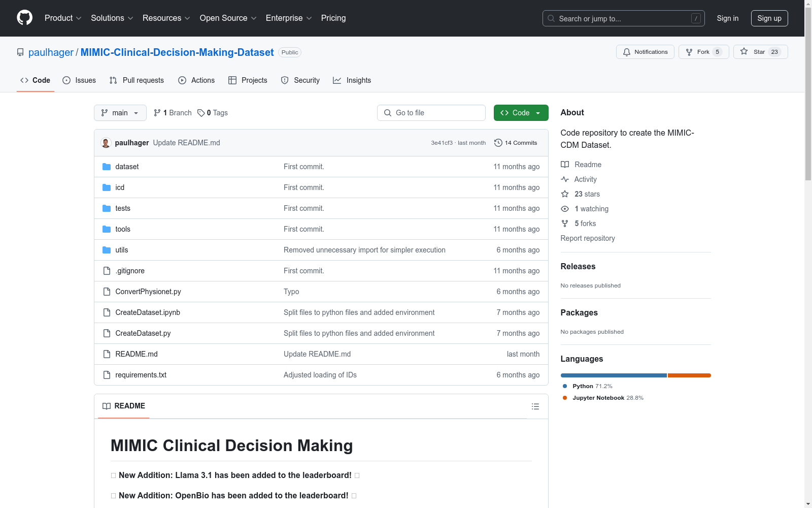
Task: Click the tools folder icon
Action: tap(107, 229)
